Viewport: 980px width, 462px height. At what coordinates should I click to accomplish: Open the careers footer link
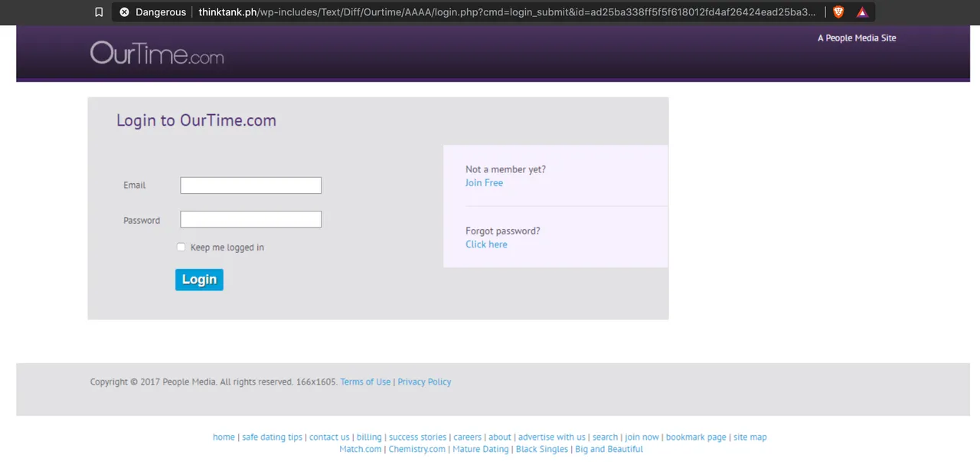pos(468,437)
